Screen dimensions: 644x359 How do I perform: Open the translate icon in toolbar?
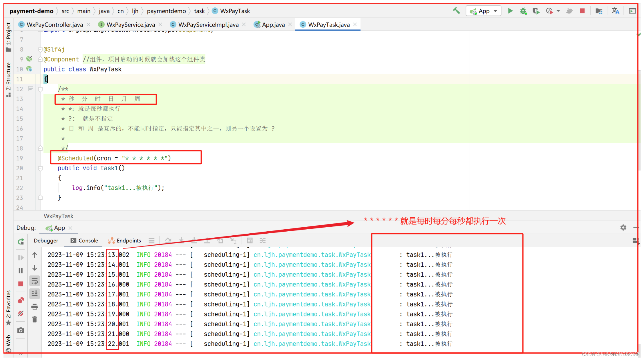pos(615,11)
